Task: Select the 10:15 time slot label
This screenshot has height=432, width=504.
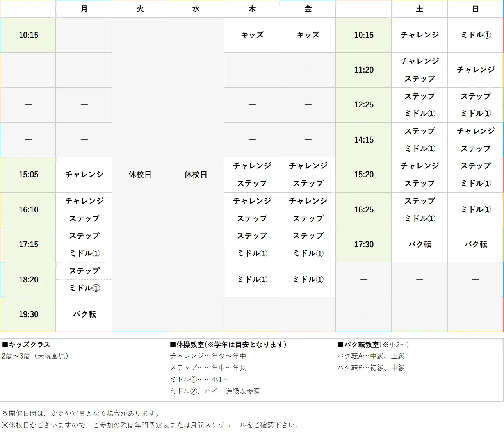Action: (x=28, y=35)
